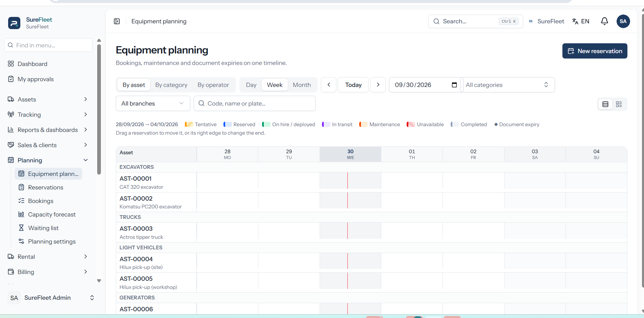Open the All branches dropdown

(153, 104)
